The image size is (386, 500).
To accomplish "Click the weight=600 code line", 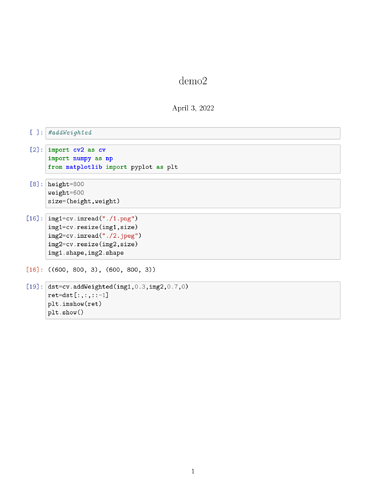I will (x=66, y=193).
